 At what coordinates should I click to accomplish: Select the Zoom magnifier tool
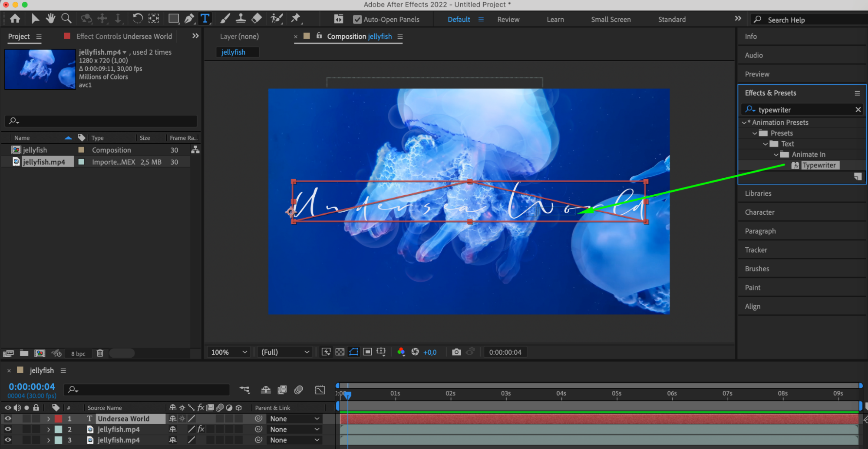(66, 18)
